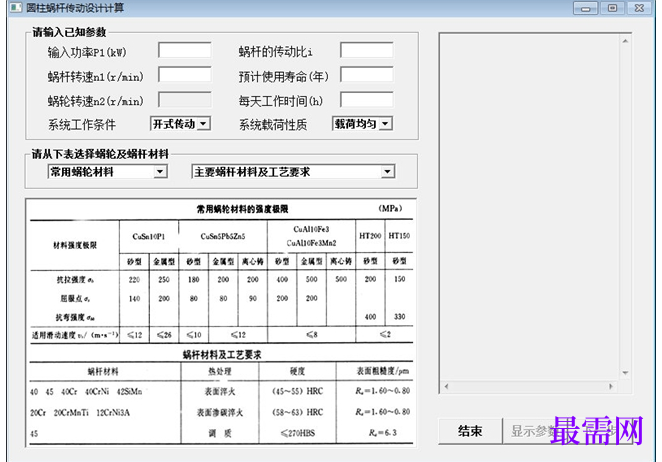The image size is (662, 462).
Task: Click the output panel scroll down arrow
Action: pos(625,373)
